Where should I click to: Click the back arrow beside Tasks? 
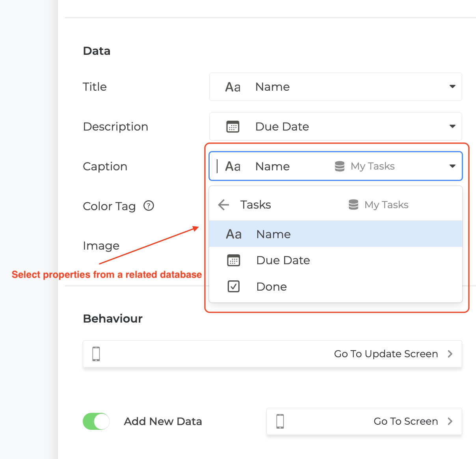tap(223, 205)
